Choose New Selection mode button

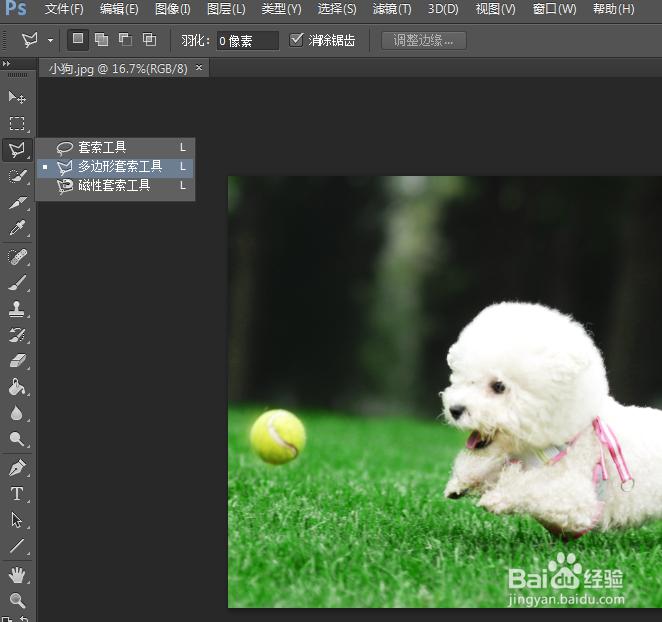click(78, 40)
